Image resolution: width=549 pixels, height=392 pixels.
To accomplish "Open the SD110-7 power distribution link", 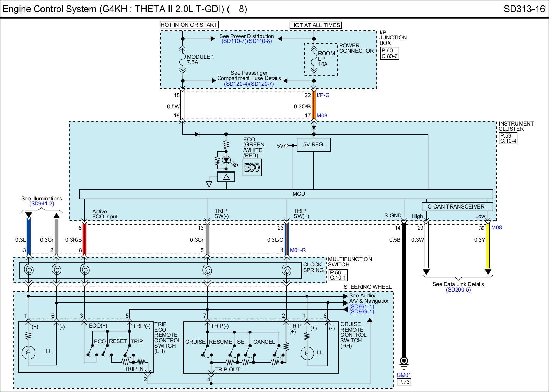I will tap(234, 41).
